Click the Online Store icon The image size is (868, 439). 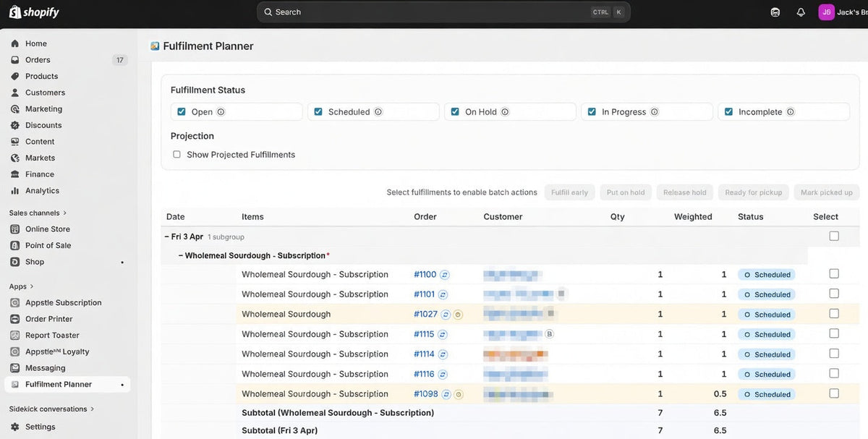[14, 229]
